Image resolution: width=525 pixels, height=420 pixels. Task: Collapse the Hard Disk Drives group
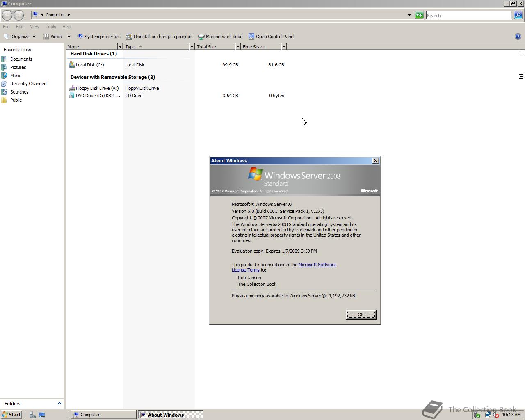[521, 53]
